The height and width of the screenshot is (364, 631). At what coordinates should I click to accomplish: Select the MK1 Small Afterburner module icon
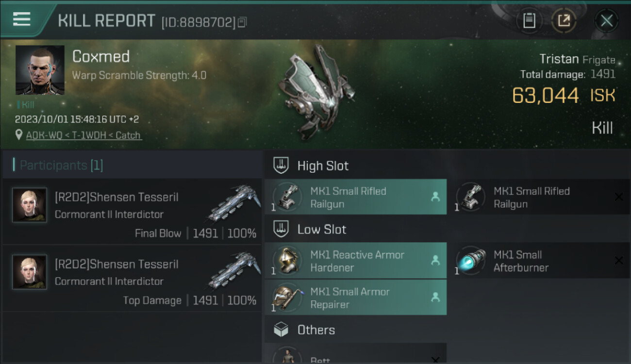[x=471, y=261]
